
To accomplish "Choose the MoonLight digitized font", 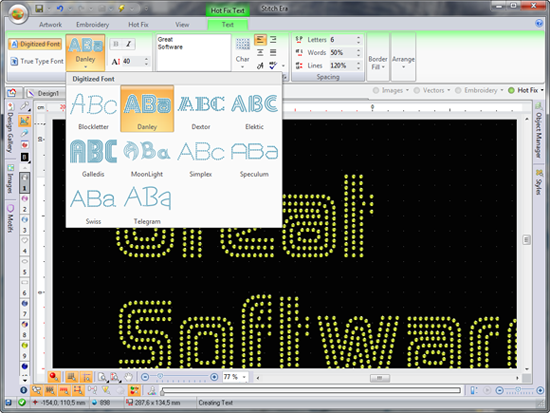I will (x=147, y=156).
